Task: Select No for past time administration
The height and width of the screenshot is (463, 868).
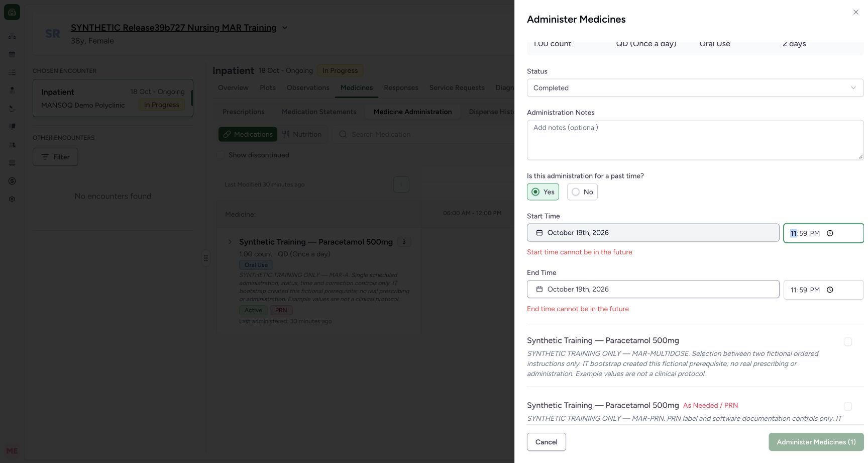Action: pos(582,192)
